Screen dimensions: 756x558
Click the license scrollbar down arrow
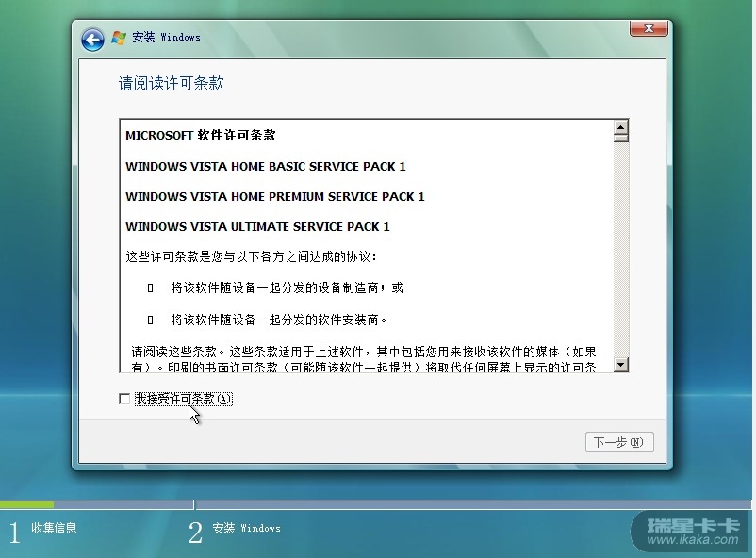[620, 365]
